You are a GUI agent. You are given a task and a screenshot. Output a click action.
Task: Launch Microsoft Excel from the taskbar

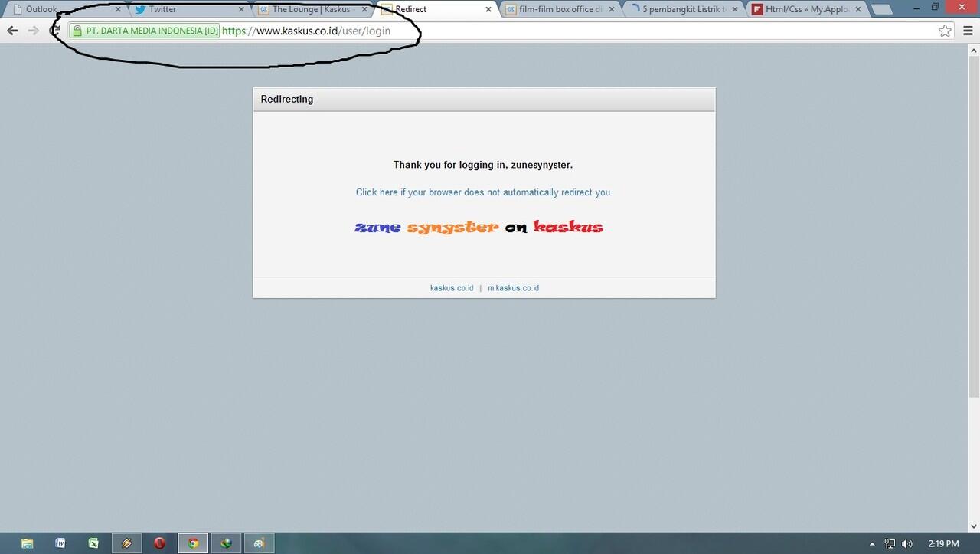(x=93, y=543)
